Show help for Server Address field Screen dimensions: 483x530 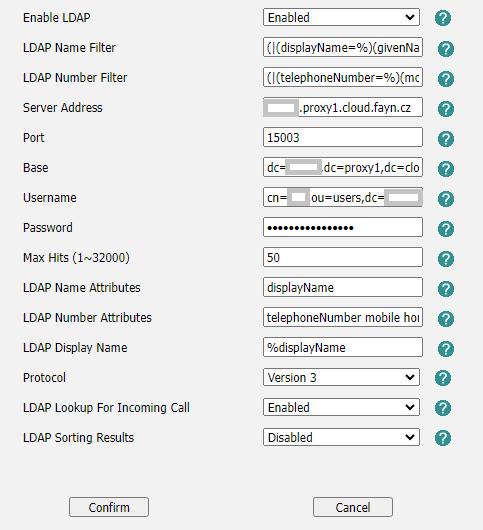(x=446, y=109)
